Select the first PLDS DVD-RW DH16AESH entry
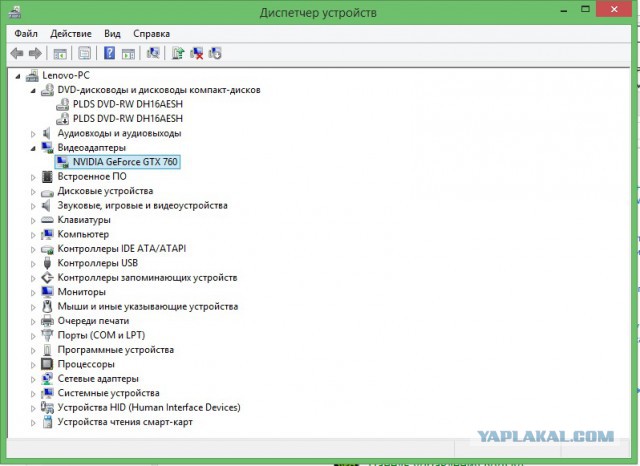Viewport: 640px width, 466px height. tap(128, 104)
